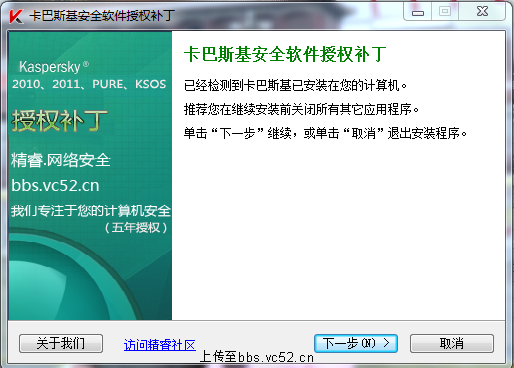The image size is (514, 368).
Task: Click 下一步(N) to continue installation
Action: click(x=356, y=343)
